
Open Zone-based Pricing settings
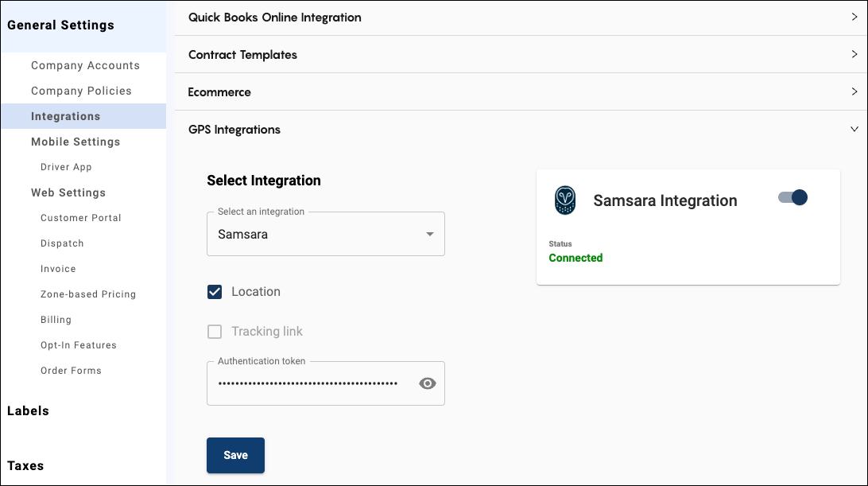coord(87,294)
